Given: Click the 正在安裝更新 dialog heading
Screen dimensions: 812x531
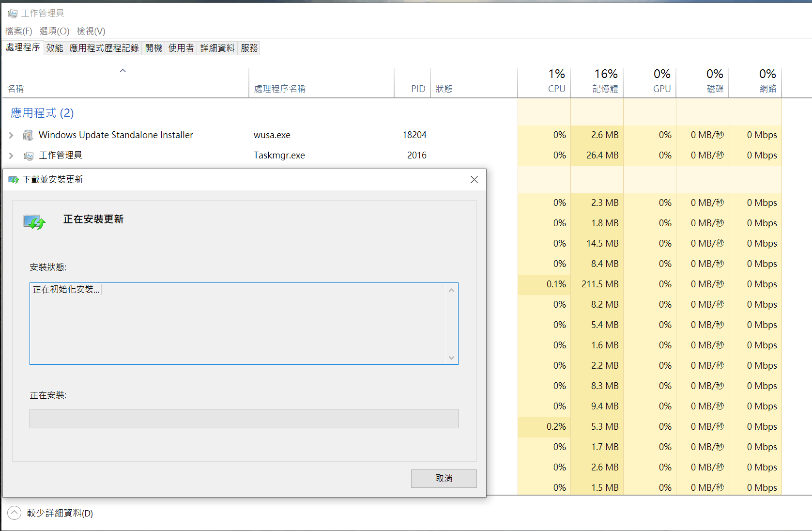Looking at the screenshot, I should click(x=93, y=219).
